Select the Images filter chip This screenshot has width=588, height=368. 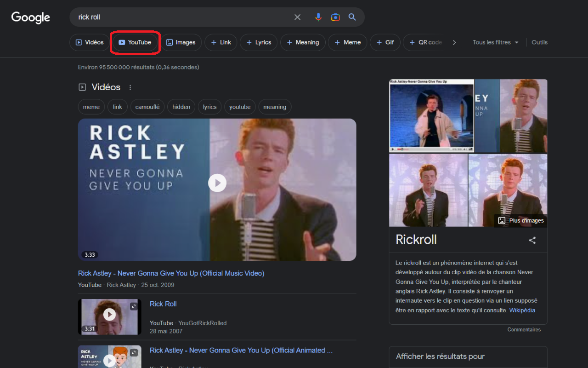pyautogui.click(x=181, y=42)
